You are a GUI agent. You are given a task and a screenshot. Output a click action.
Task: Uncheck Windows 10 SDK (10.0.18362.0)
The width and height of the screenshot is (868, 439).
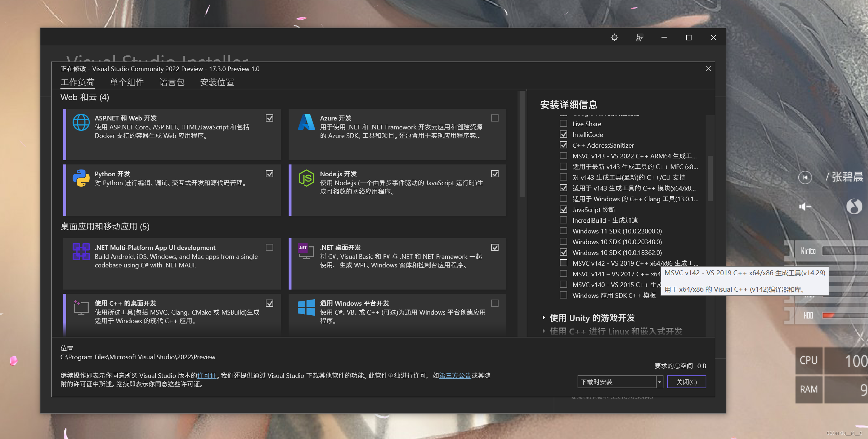[564, 252]
